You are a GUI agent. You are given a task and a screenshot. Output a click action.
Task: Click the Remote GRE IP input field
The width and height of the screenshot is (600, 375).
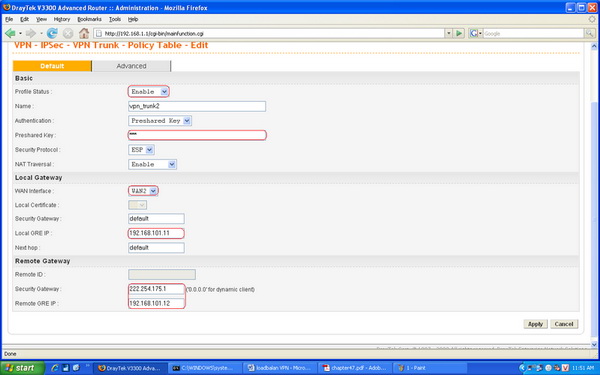[157, 303]
